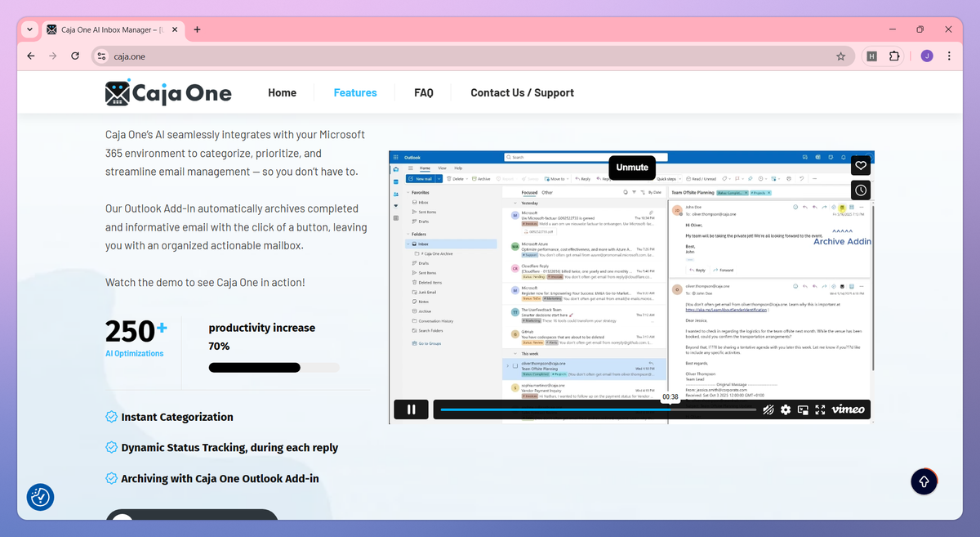Open the FAQ menu item
980x537 pixels.
pyautogui.click(x=424, y=93)
